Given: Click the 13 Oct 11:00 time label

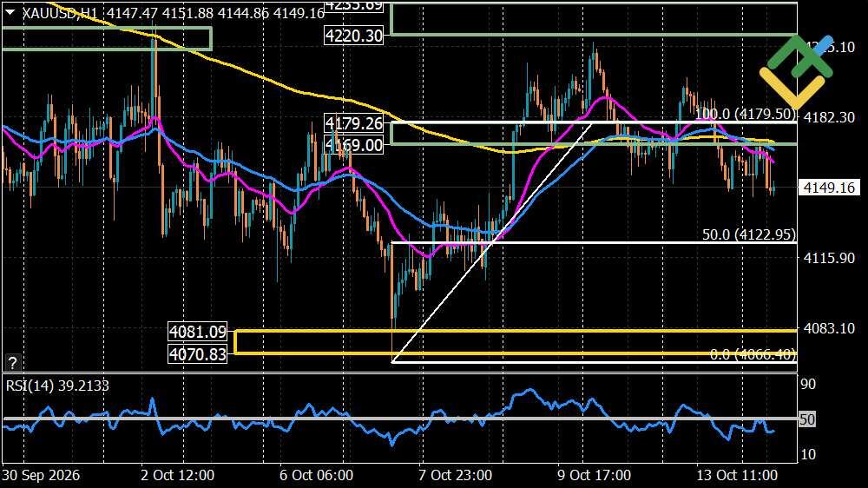Looking at the screenshot, I should [x=737, y=475].
